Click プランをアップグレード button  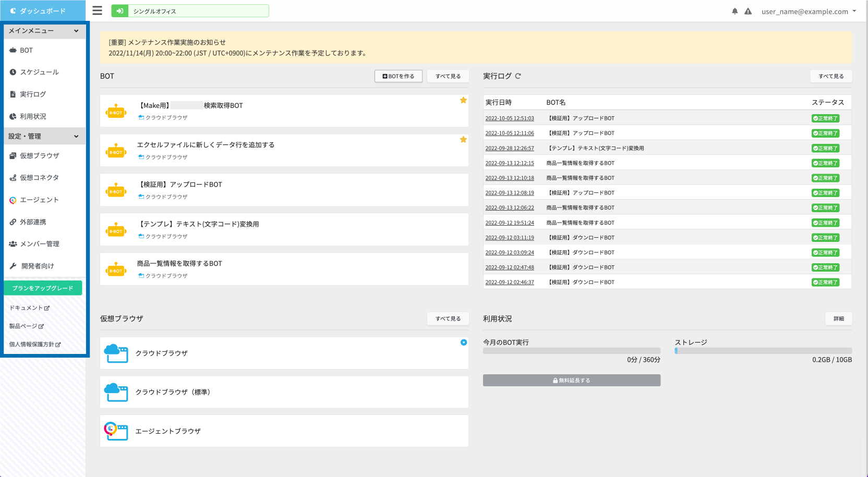(x=43, y=288)
